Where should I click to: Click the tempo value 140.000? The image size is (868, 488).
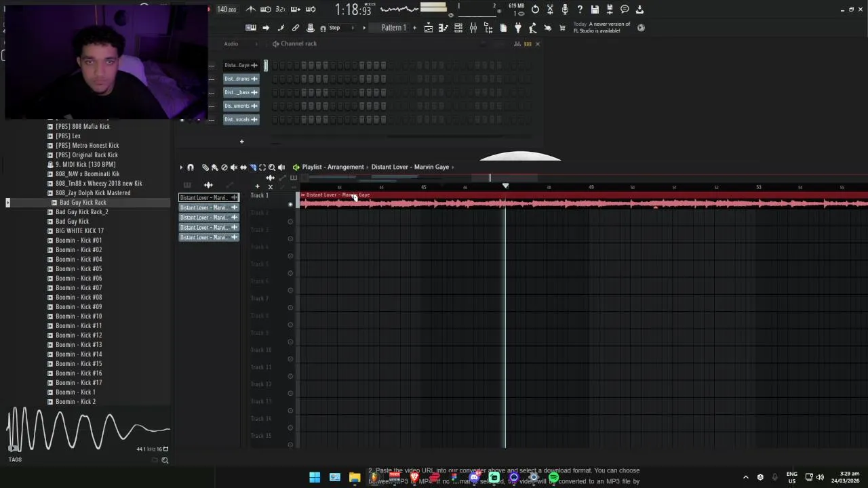[x=226, y=9]
